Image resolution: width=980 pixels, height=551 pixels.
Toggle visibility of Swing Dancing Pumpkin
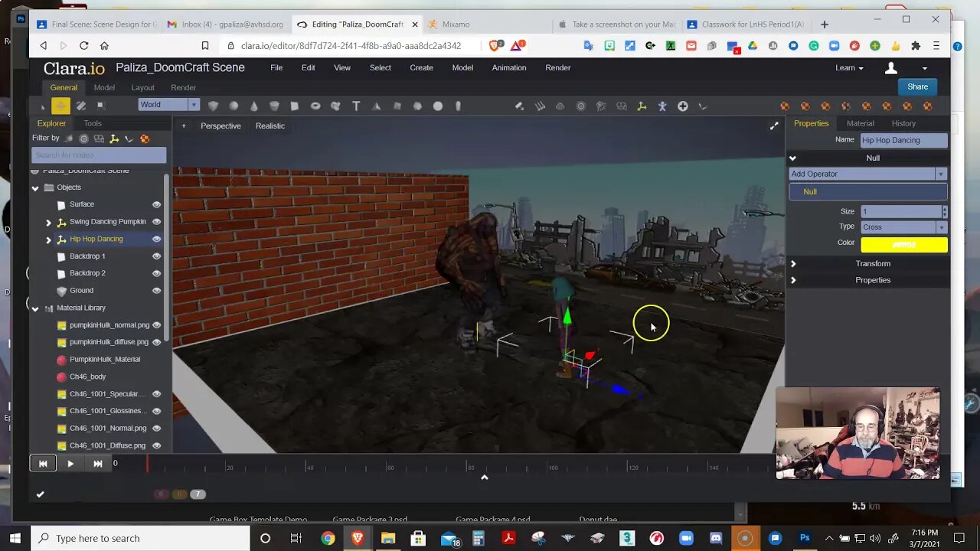click(x=156, y=222)
